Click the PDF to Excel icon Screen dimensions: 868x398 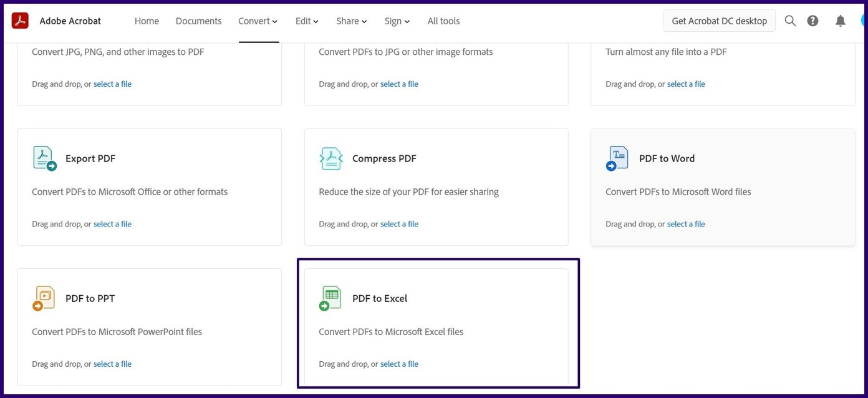click(331, 298)
